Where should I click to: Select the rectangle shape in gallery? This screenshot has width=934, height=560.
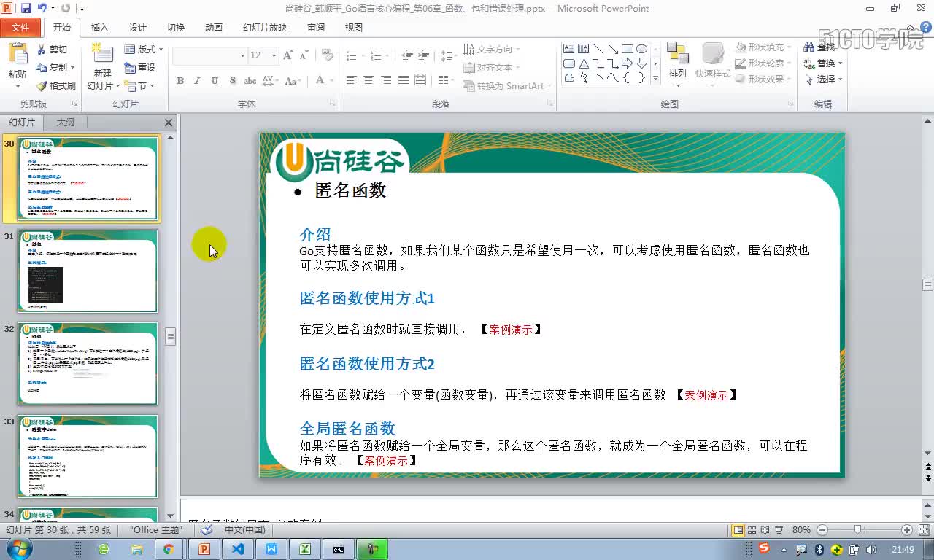[627, 49]
